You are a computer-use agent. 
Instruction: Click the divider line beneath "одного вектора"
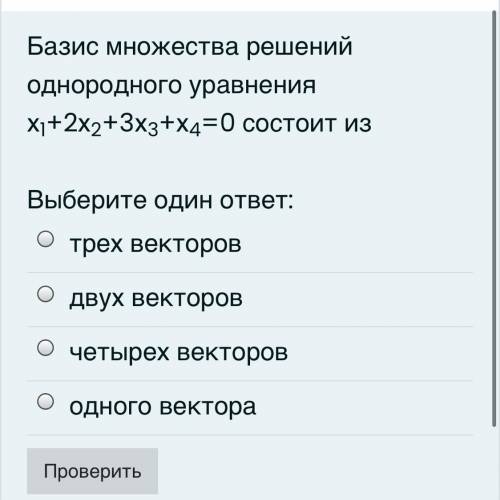[x=250, y=435]
